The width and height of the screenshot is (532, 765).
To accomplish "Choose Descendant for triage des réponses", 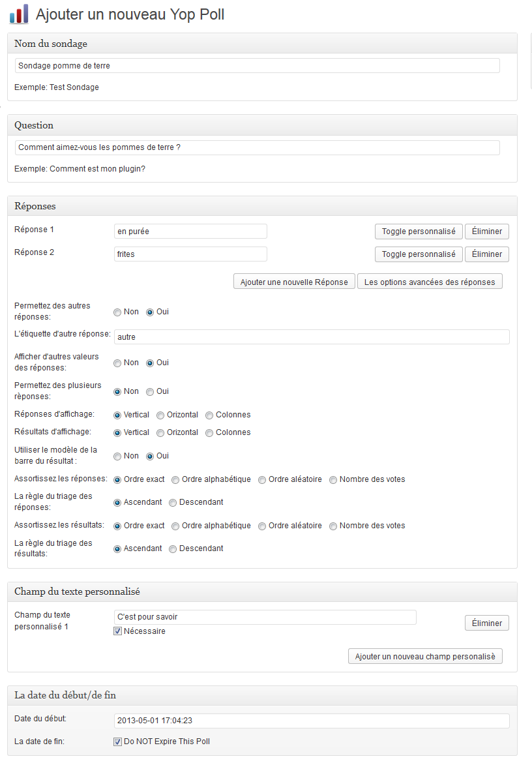I will [173, 503].
